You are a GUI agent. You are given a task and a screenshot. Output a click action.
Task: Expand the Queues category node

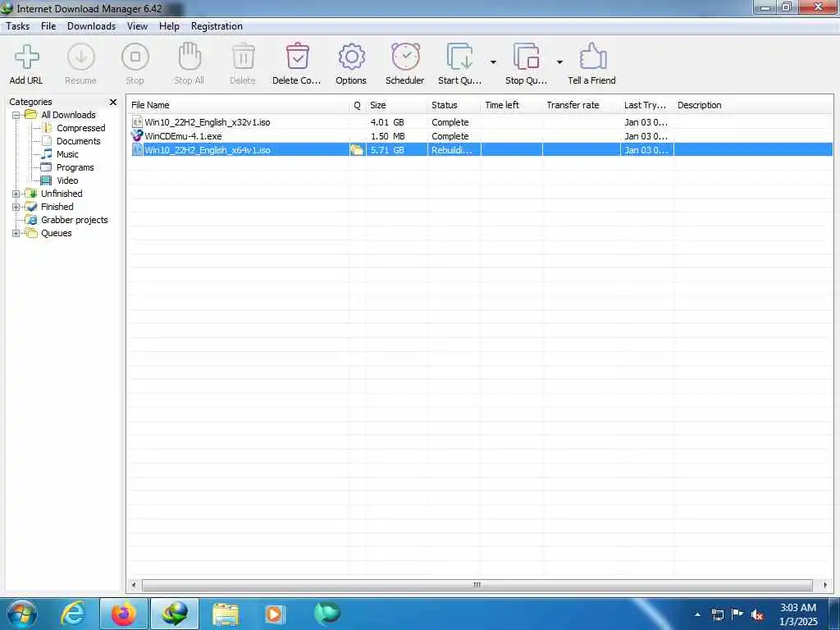click(x=16, y=233)
